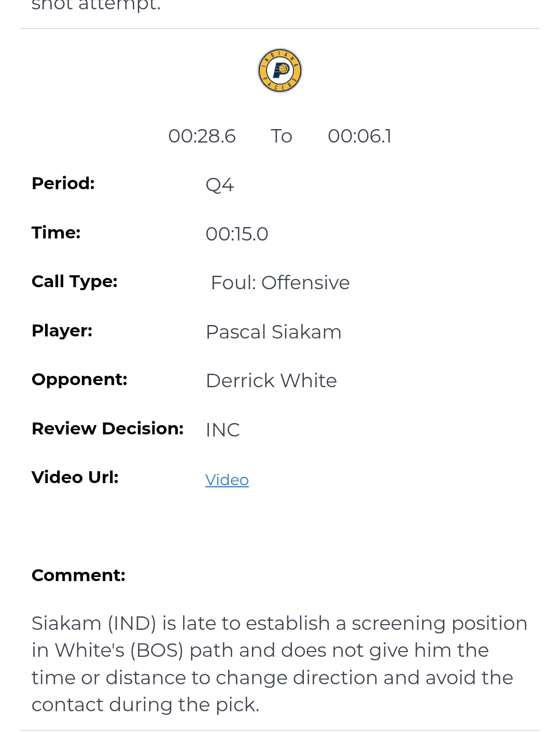
Task: Click the Player label
Action: (x=62, y=331)
